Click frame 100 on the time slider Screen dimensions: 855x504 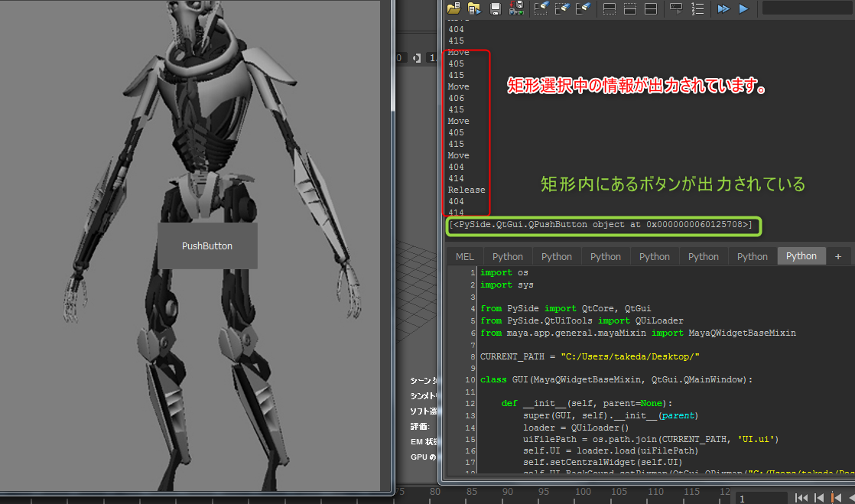click(x=583, y=492)
